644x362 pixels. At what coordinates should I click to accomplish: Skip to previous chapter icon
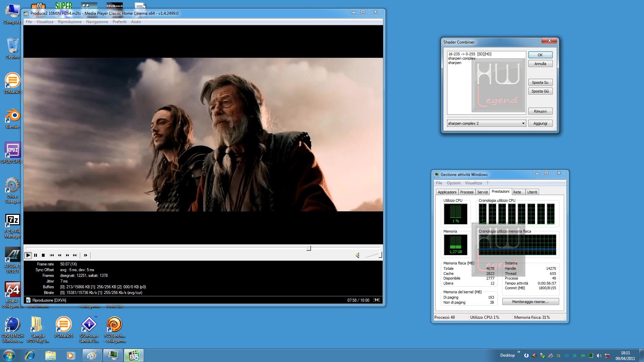(52, 255)
